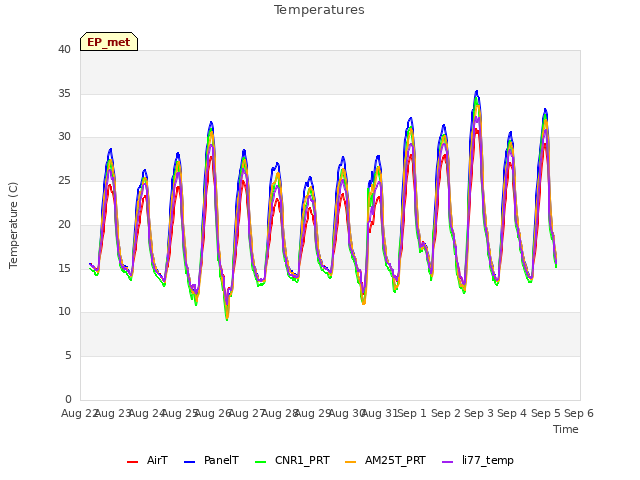The height and width of the screenshot is (480, 640).
Task: Click the highest peak on Sep 3
Action: pos(476,91)
